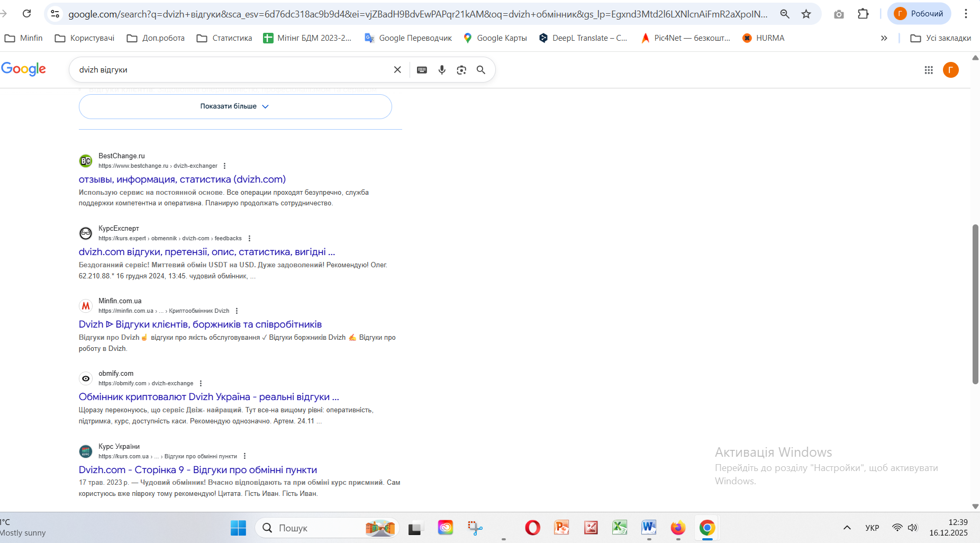Click the Google search input field
This screenshot has width=980, height=543.
click(233, 70)
